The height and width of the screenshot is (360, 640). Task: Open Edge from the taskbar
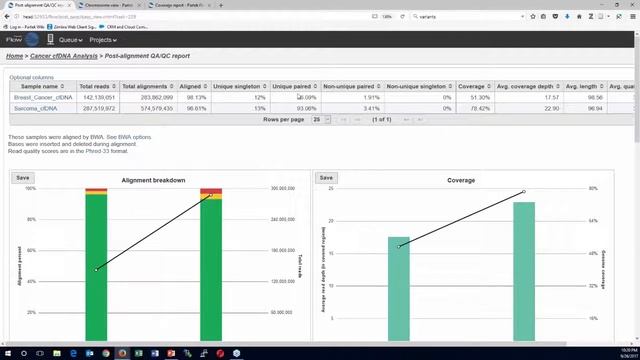point(73,353)
